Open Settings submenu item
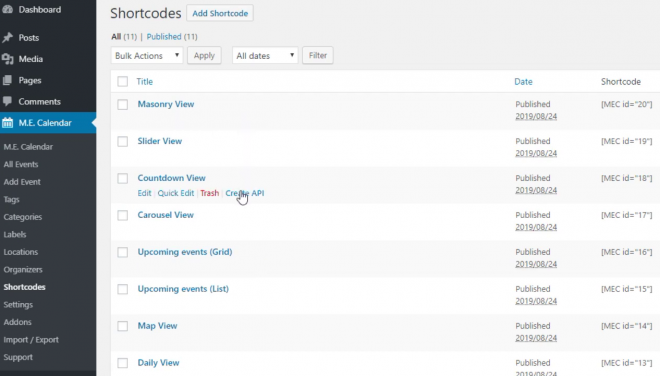Screen dimensions: 660x376 [x=18, y=305]
